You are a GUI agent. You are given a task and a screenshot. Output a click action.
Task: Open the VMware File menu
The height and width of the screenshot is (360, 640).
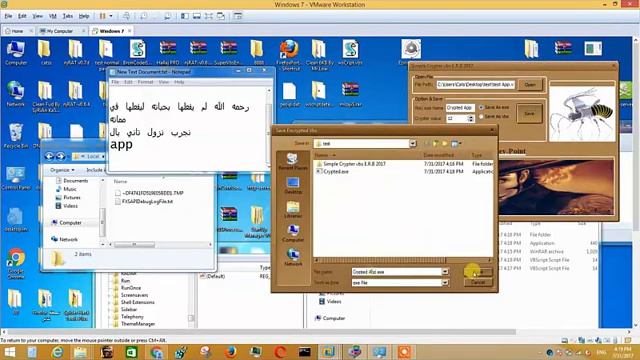coord(8,16)
